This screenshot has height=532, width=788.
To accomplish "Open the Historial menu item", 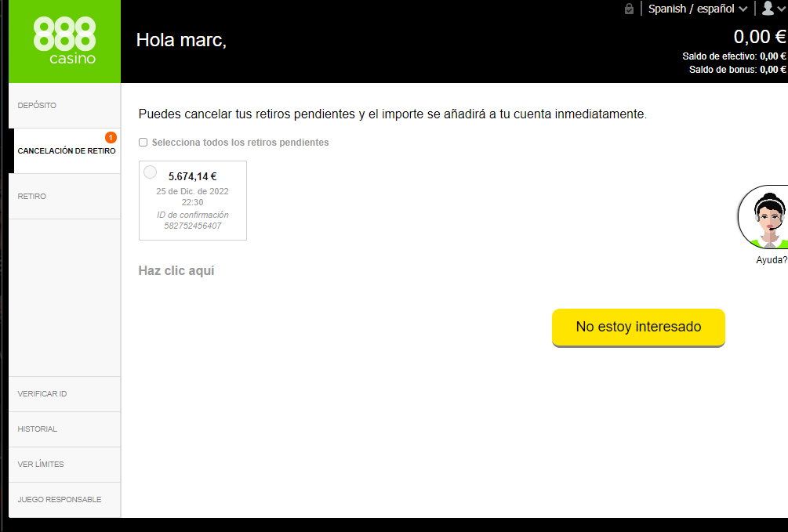I will pos(38,429).
